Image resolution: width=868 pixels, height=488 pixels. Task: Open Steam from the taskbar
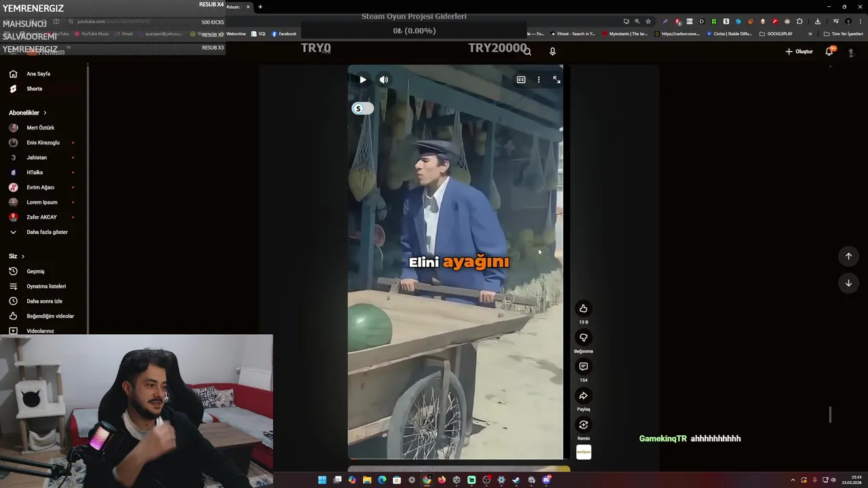(516, 480)
